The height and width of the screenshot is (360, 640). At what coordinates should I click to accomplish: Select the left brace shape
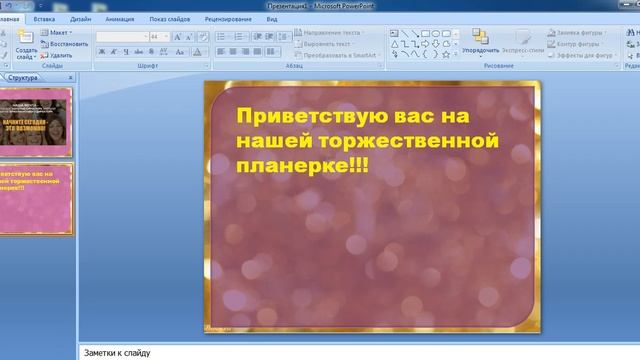425,54
